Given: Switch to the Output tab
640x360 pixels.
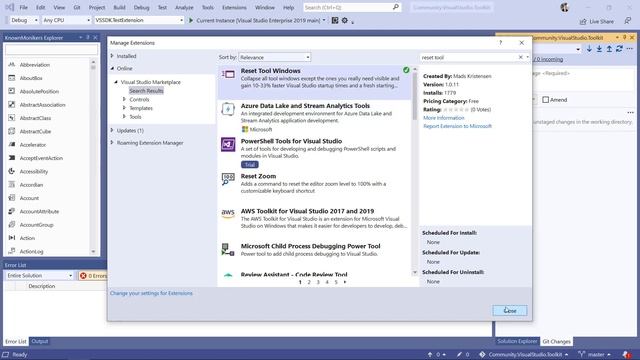Looking at the screenshot, I should [x=40, y=341].
